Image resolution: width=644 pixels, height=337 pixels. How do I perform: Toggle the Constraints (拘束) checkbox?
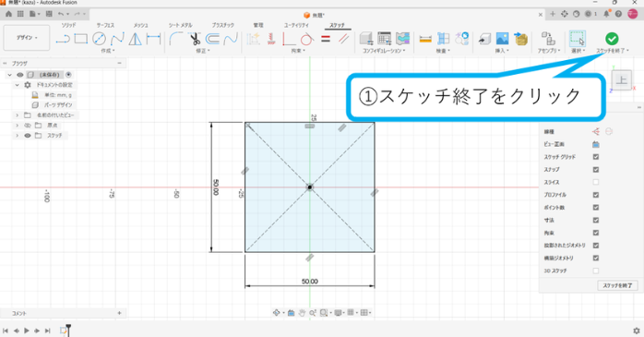[x=595, y=233]
